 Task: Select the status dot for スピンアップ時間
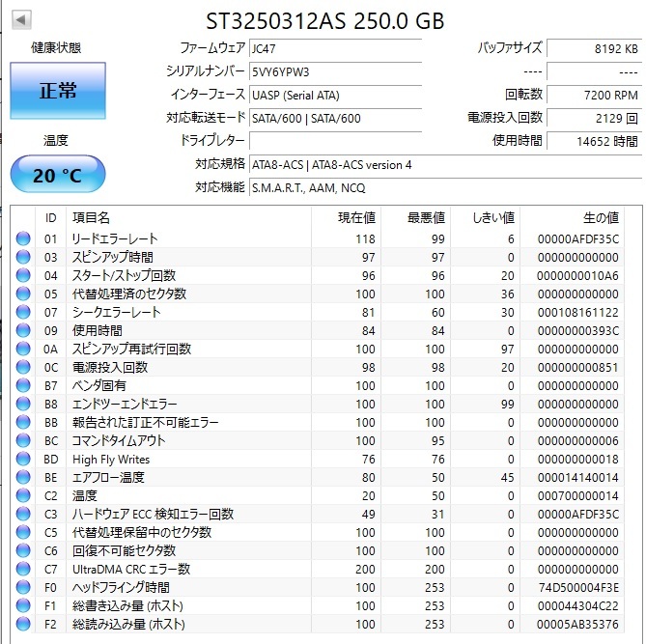(x=23, y=257)
